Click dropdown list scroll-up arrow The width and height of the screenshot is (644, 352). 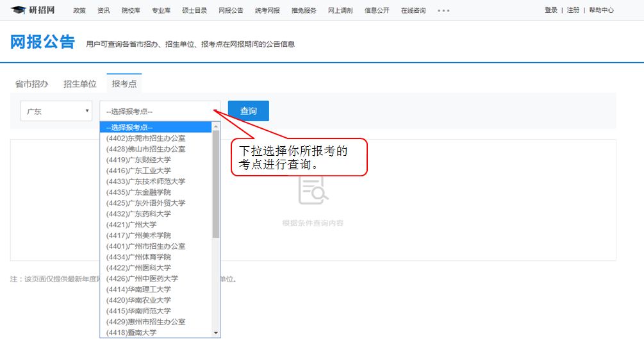(216, 126)
